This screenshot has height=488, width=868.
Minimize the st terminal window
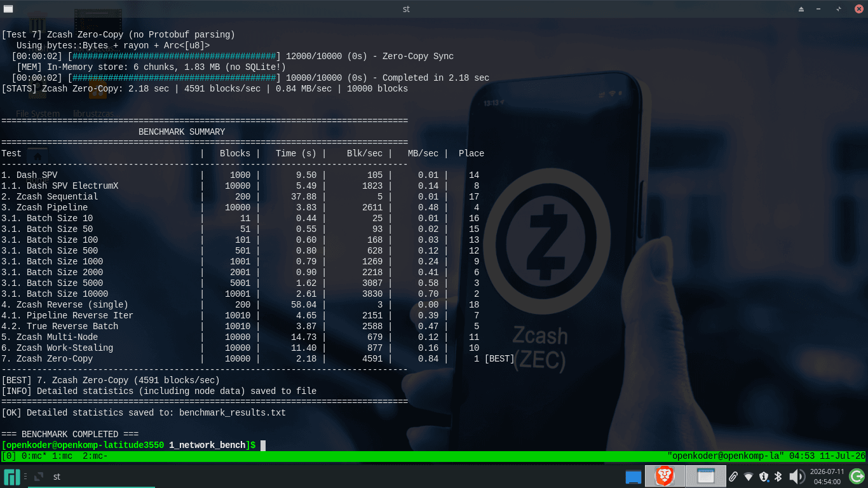coord(820,9)
